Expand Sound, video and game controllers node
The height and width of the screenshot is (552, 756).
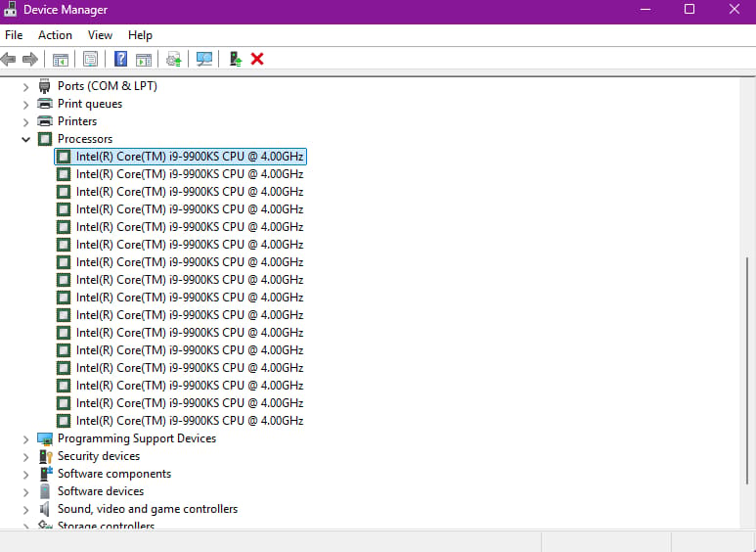[26, 510]
